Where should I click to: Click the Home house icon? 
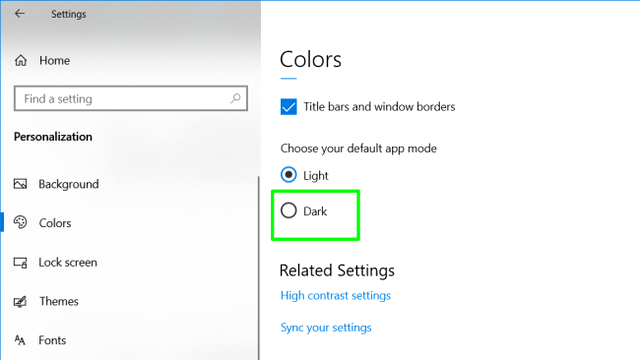(x=21, y=60)
